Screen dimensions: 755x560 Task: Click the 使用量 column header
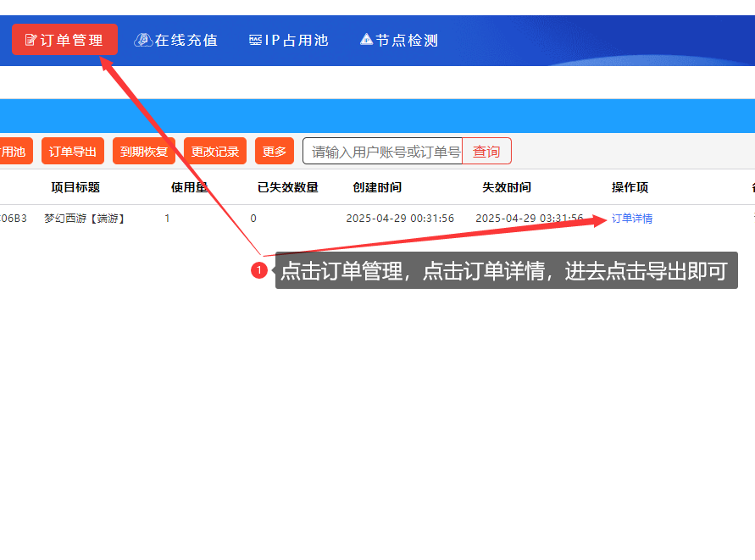pos(189,187)
